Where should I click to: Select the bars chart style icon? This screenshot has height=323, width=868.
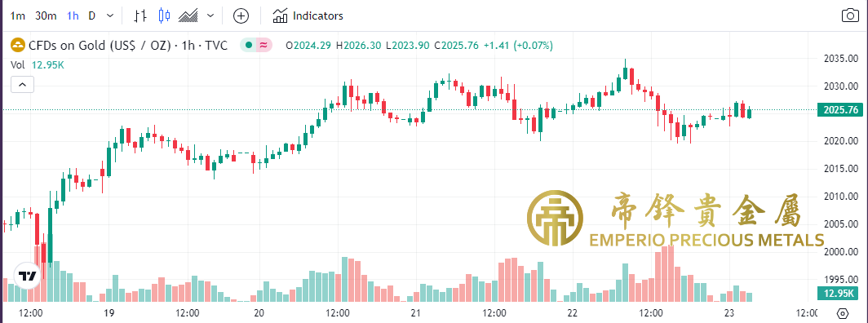pos(141,16)
